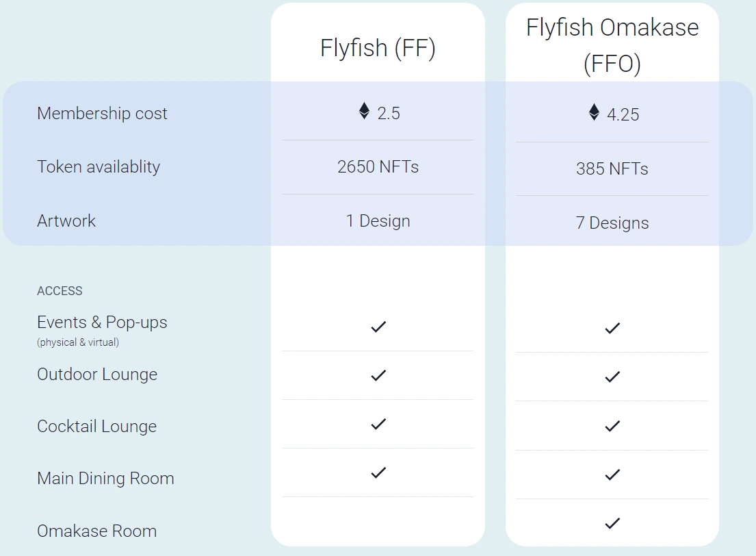Click Flyfish checkmark for Main Dining Room
The width and height of the screenshot is (756, 556).
click(x=378, y=473)
